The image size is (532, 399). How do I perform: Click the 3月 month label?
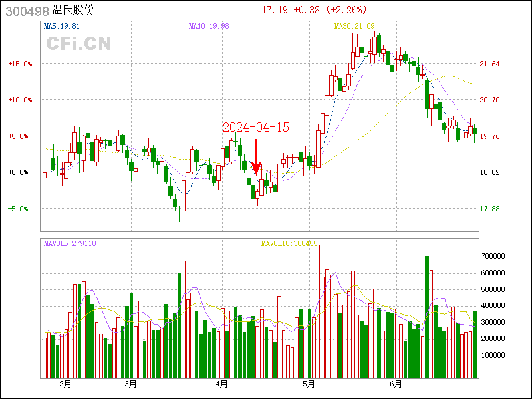(130, 384)
